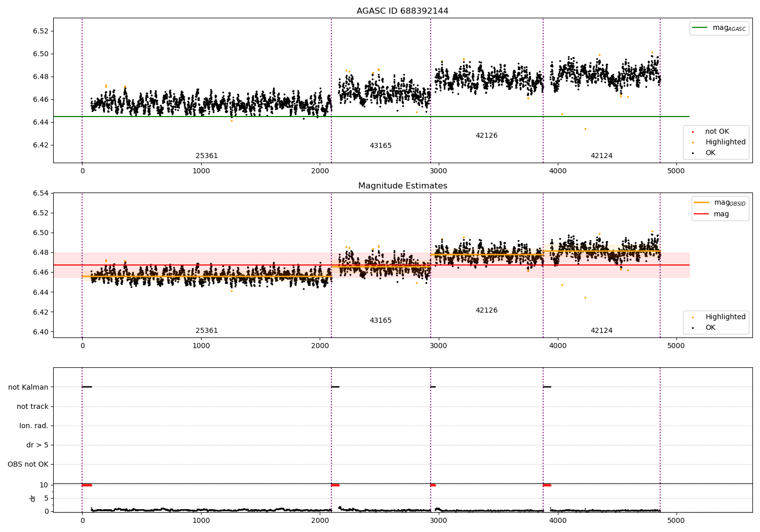Click the rotated "dr" y-axis label

[x=33, y=498]
